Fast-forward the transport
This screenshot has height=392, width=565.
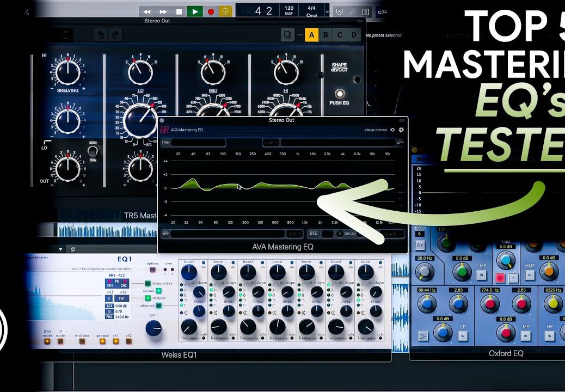[x=163, y=11]
